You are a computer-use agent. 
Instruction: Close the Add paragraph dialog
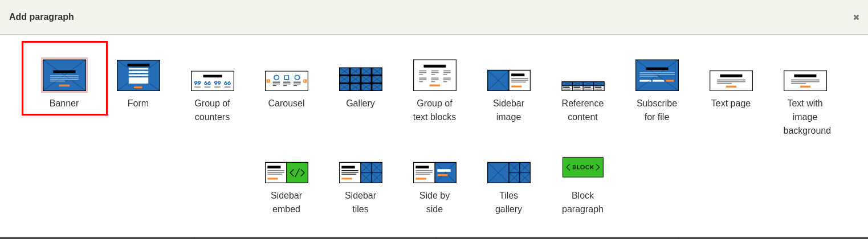click(856, 18)
